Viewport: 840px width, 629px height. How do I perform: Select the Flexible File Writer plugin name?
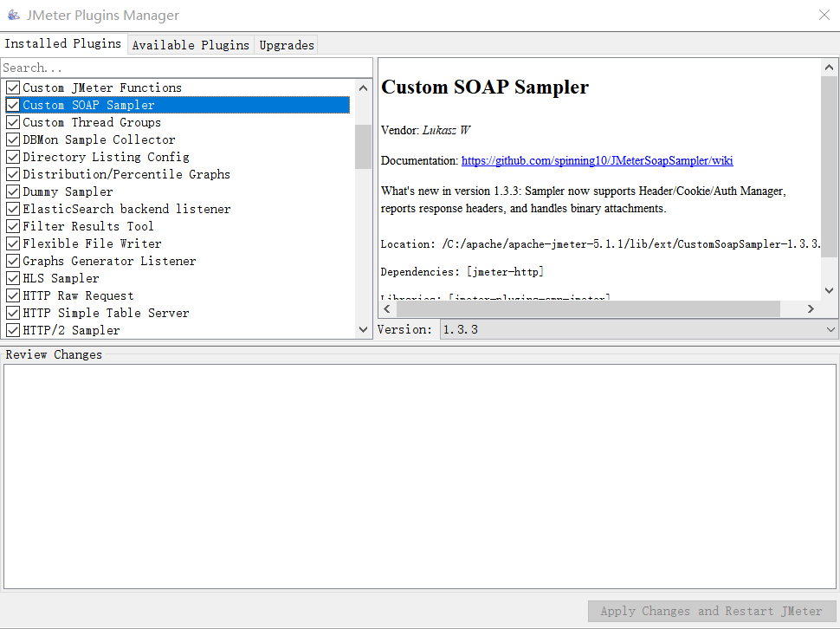click(92, 243)
